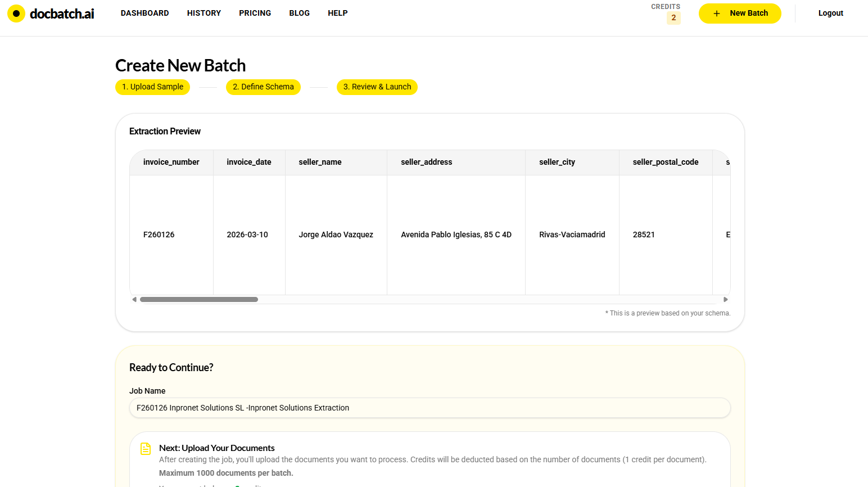Screen dimensions: 868x487
Task: Click the document icon beside Next: Upload Your Documents
Action: pyautogui.click(x=146, y=449)
